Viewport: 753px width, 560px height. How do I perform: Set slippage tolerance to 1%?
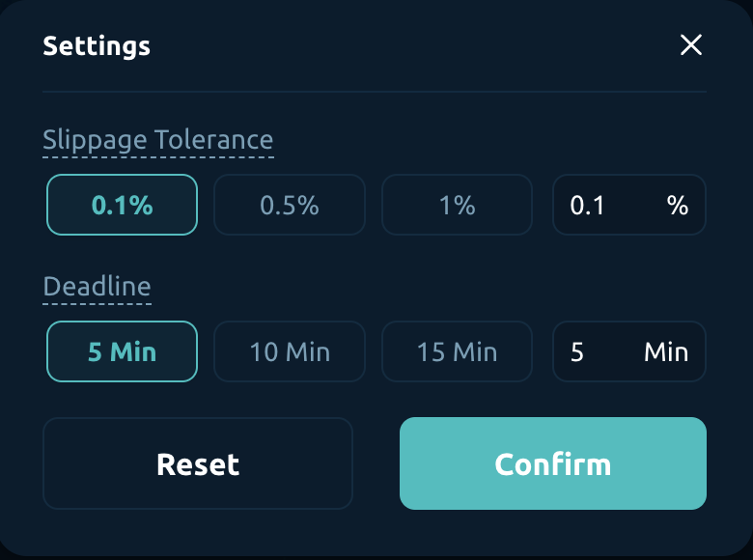457,205
